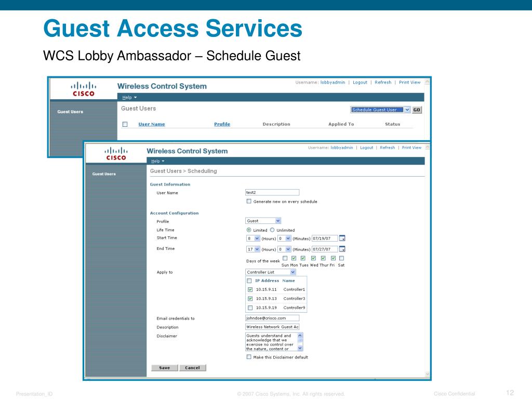
Task: Click Logout in the Scheduling window
Action: point(366,148)
